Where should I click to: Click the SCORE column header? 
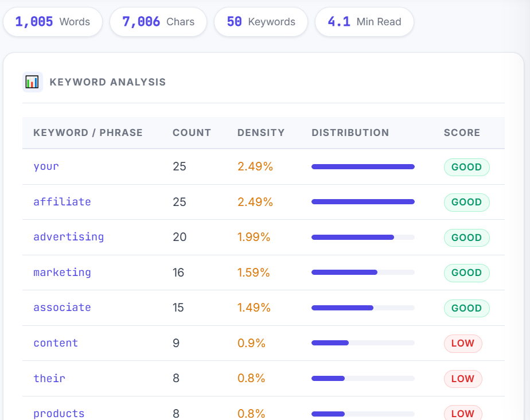click(462, 133)
